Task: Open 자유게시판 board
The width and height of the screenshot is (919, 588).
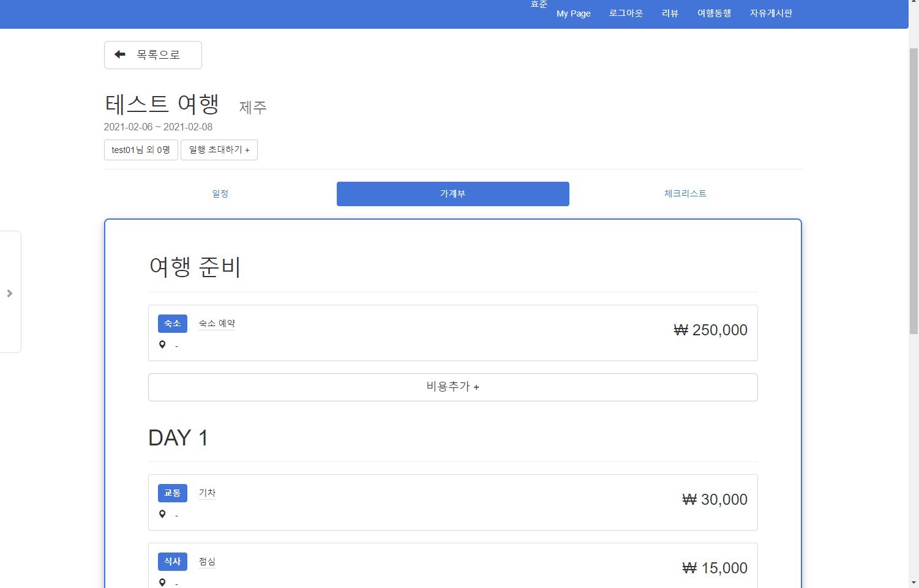Action: tap(771, 13)
